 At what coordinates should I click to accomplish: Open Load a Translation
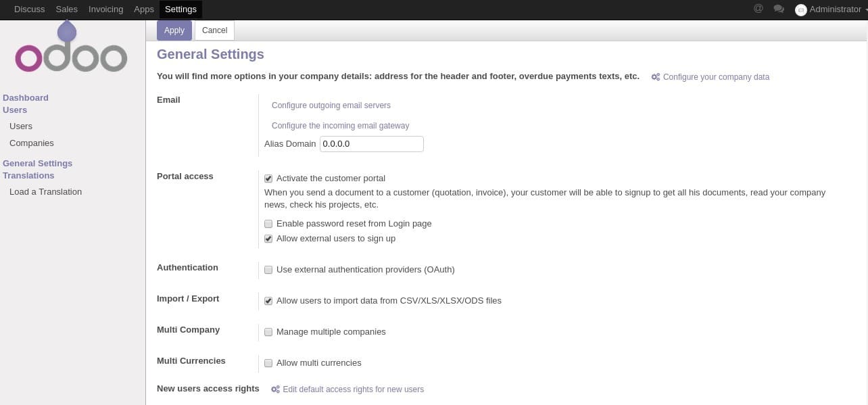(45, 192)
